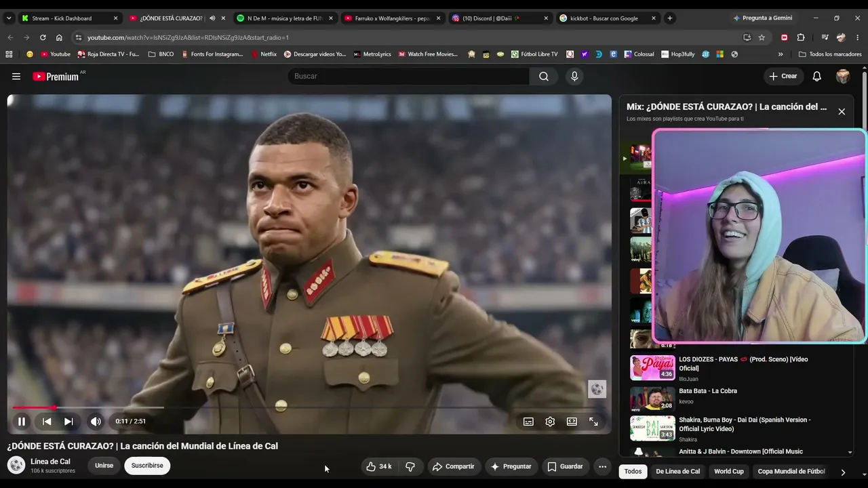The image size is (868, 488).
Task: Open the Chrome extensions puzzle icon
Action: click(801, 38)
